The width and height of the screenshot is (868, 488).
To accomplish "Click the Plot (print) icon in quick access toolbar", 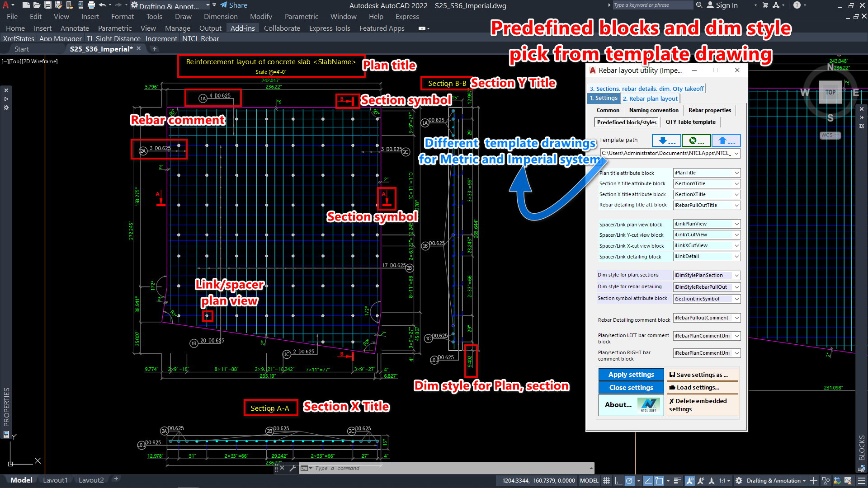I will coord(91,5).
